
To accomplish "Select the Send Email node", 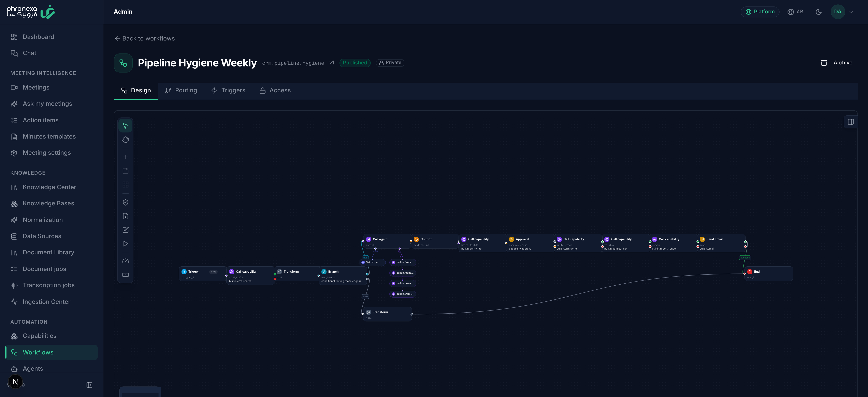I will [721, 243].
